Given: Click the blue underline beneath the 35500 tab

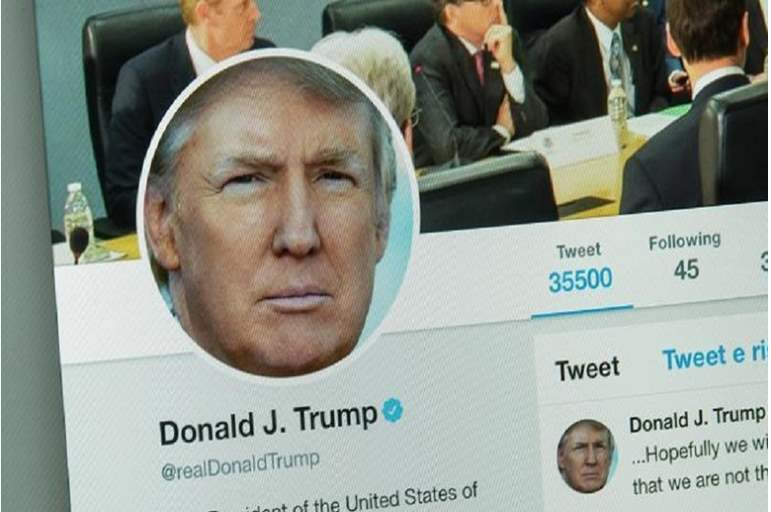Looking at the screenshot, I should coord(582,312).
